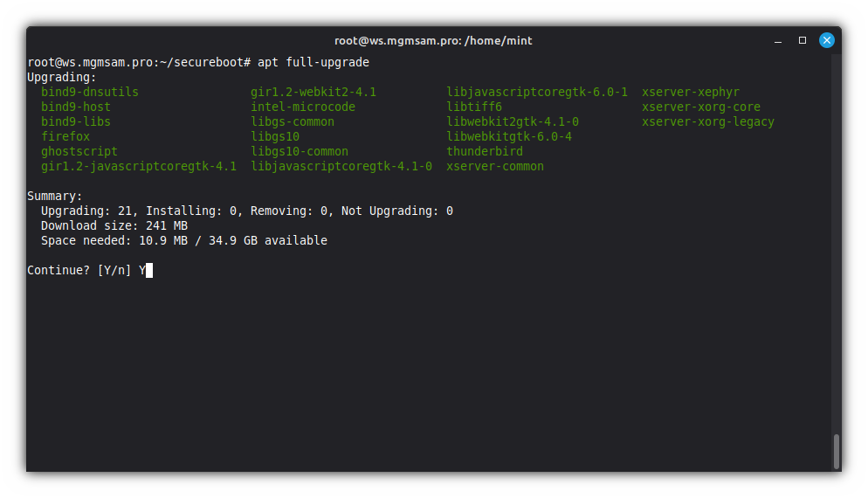Minimize the terminal window

coord(777,40)
